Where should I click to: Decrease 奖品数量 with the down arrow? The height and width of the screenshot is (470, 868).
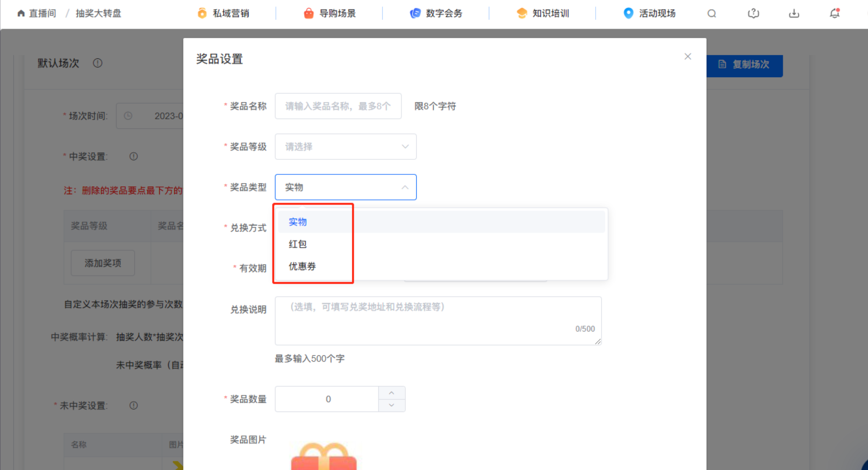(392, 405)
